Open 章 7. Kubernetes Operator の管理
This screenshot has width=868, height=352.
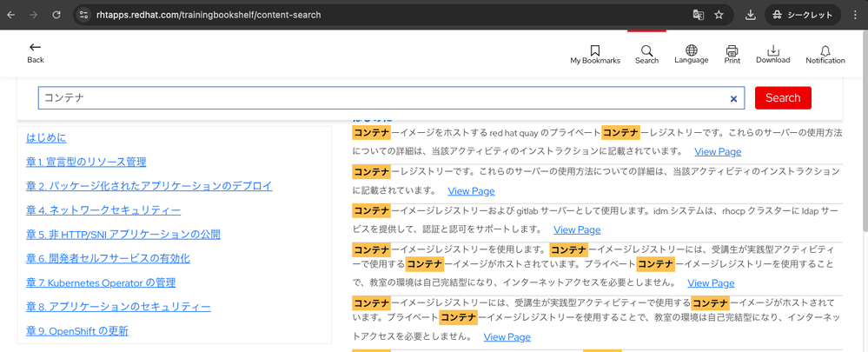pyautogui.click(x=101, y=282)
